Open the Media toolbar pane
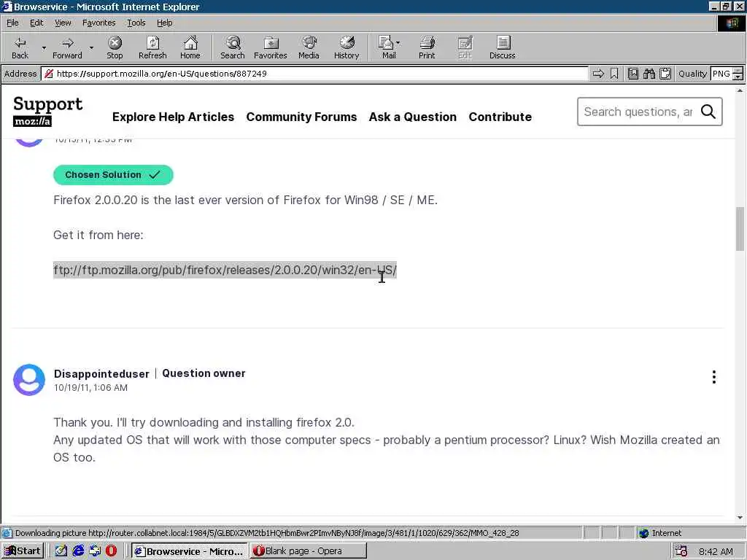 (309, 47)
